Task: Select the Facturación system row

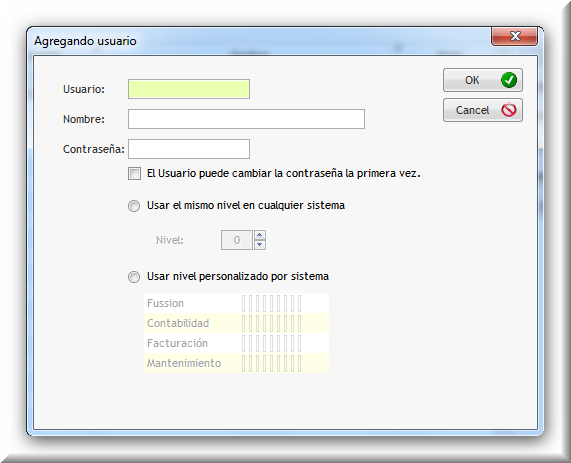Action: (x=236, y=343)
